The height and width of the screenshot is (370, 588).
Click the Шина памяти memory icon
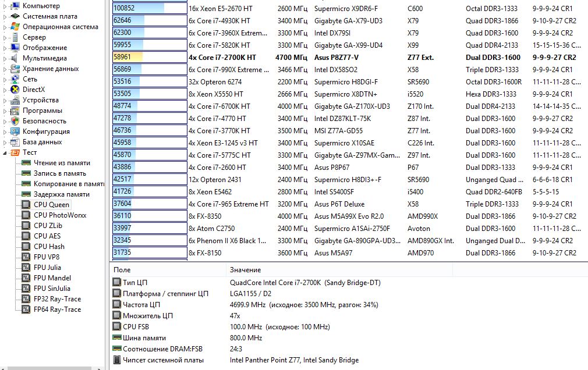117,337
